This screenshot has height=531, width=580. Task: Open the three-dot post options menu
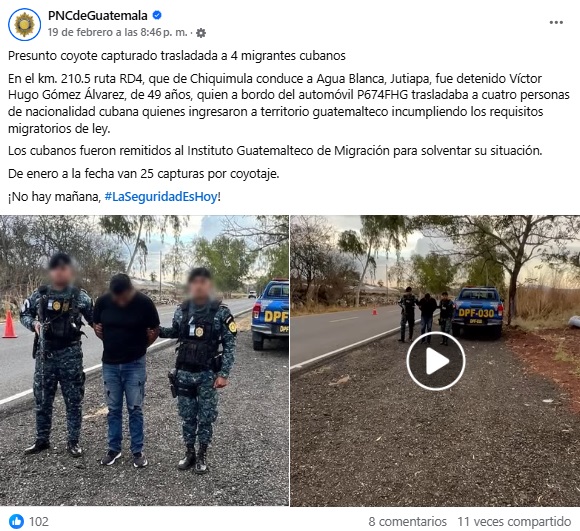[x=556, y=23]
